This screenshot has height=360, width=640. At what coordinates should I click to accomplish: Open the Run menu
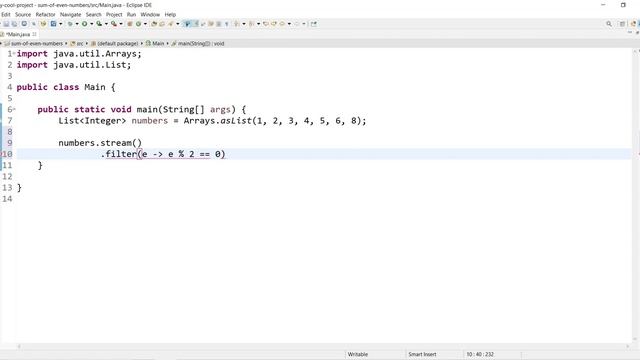131,14
